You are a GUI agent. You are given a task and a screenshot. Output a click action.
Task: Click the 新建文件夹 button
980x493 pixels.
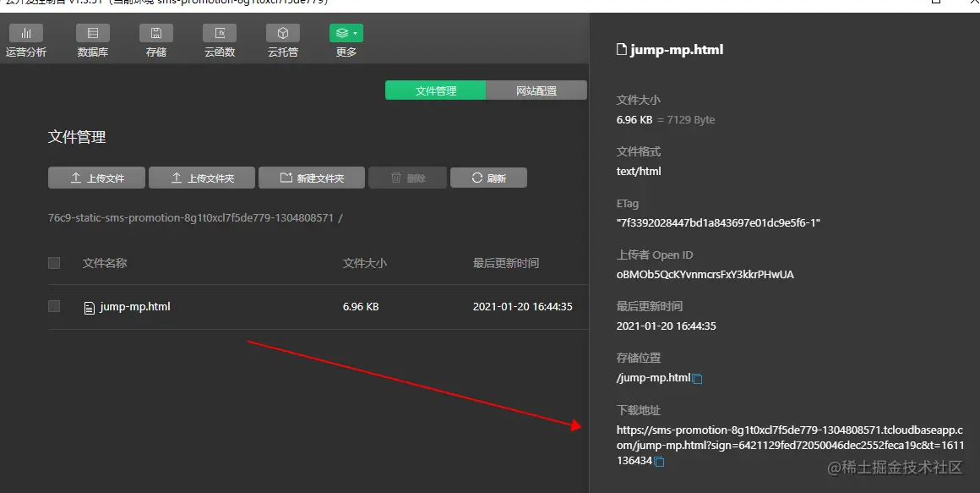click(312, 178)
